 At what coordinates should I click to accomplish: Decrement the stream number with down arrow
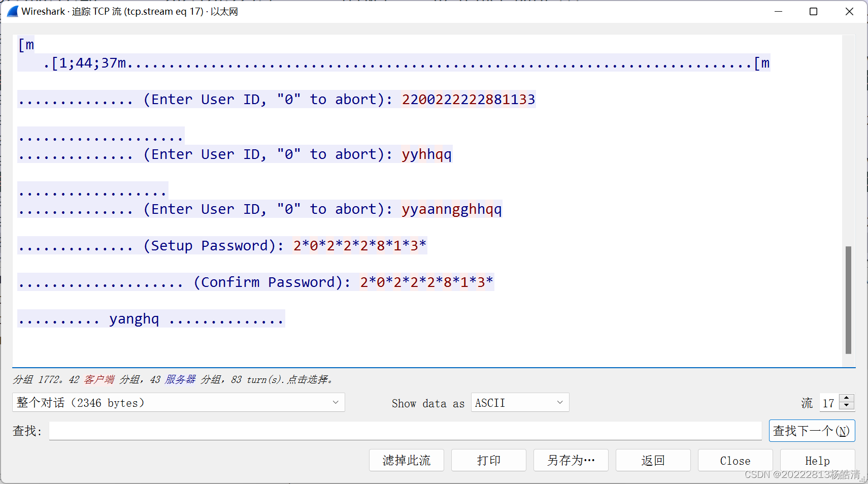point(847,406)
